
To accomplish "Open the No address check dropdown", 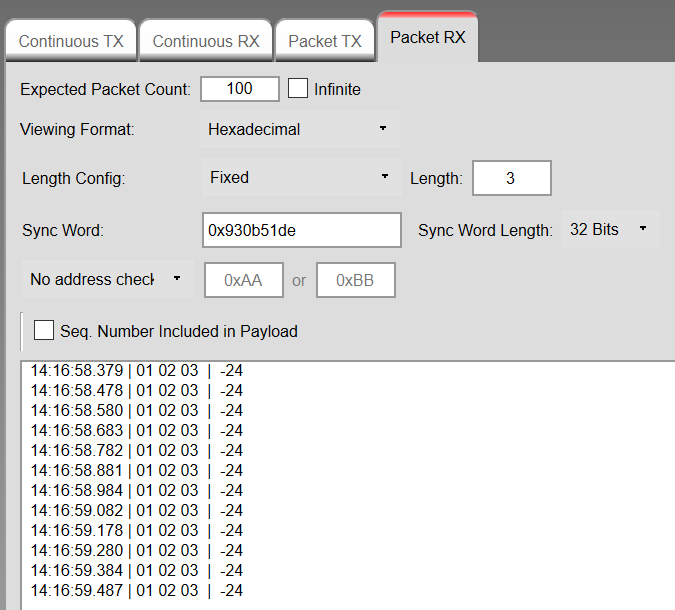I will [108, 279].
